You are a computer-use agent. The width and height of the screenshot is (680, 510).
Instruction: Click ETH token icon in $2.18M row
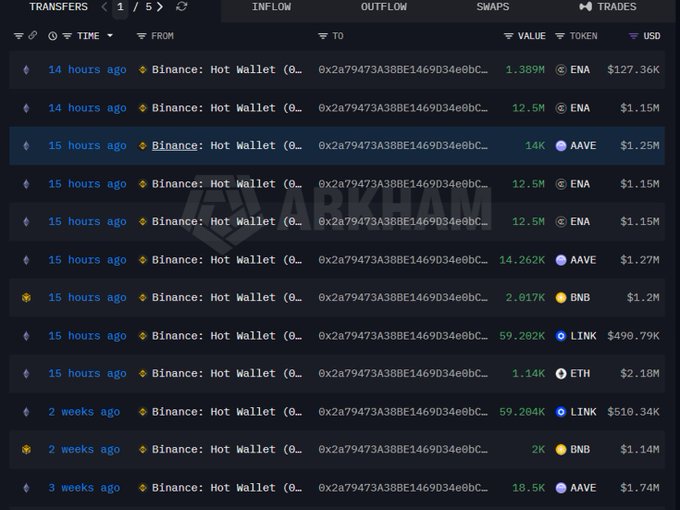pos(561,374)
